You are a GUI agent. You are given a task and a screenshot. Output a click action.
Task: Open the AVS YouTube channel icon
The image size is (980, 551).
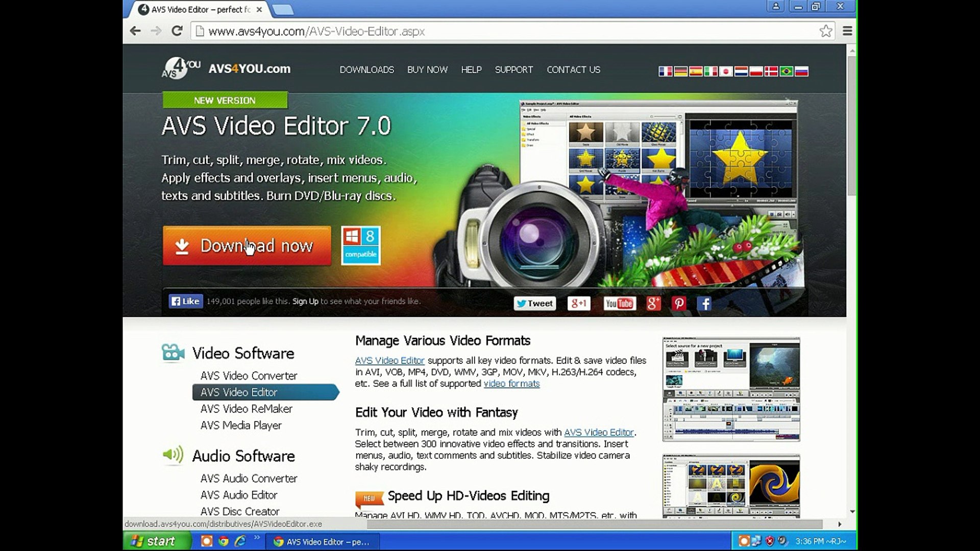[619, 303]
